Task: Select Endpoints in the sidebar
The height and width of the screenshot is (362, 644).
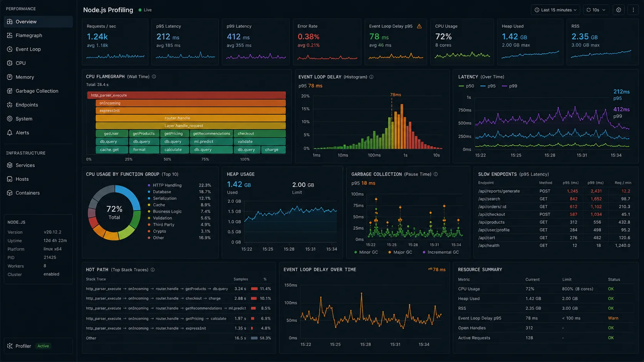Action: pyautogui.click(x=38, y=105)
